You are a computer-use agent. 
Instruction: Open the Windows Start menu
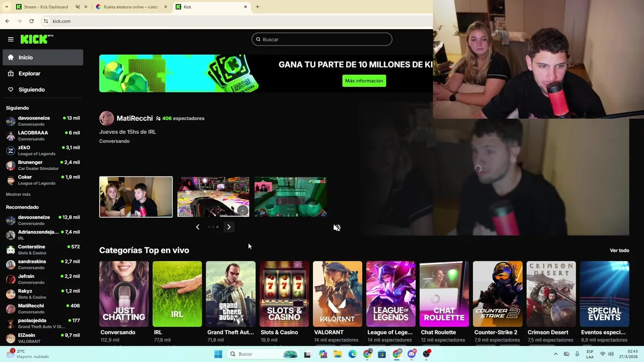218,354
